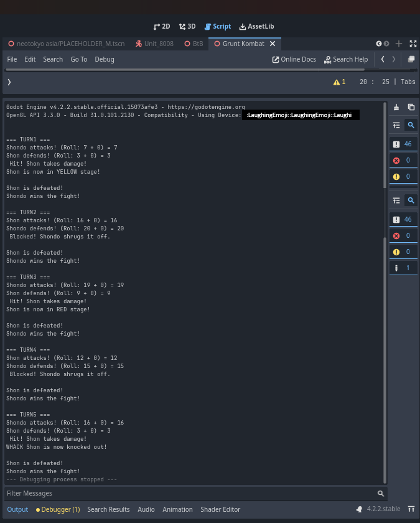Screen dimensions: 420x523
Task: Open the AssetLib workspace
Action: point(256,26)
